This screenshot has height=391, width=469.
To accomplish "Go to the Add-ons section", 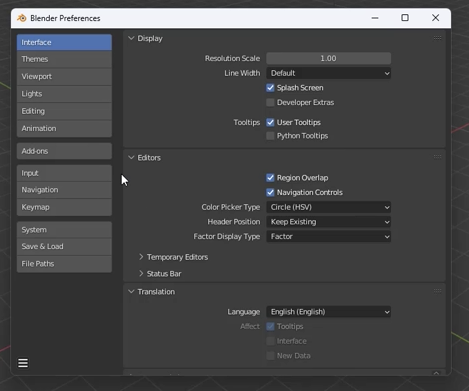I will pyautogui.click(x=64, y=151).
